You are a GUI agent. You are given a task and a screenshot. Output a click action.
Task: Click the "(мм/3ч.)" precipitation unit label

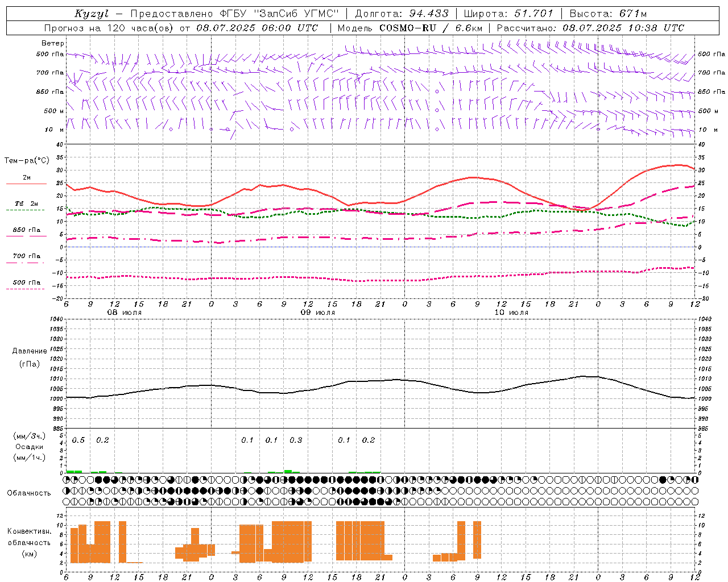pos(30,436)
